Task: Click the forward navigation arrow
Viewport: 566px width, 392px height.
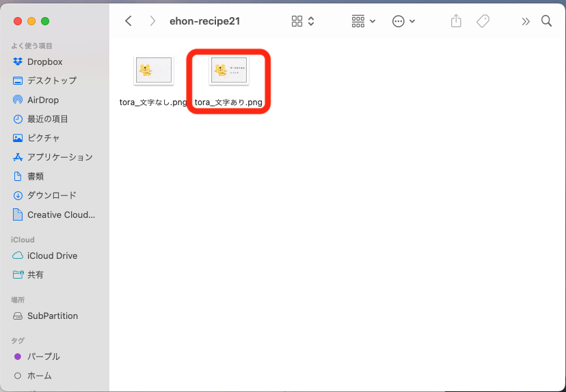Action: point(152,21)
